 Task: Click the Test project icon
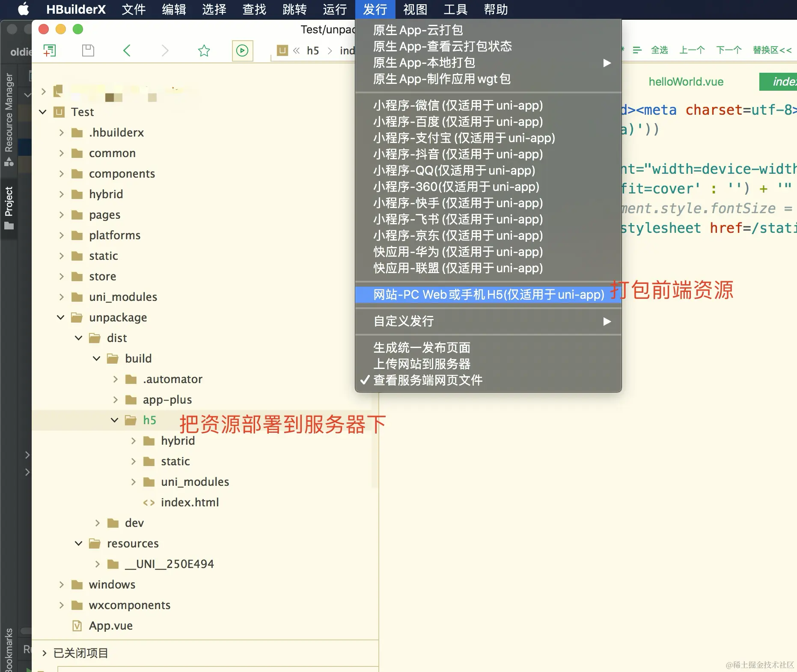point(59,112)
